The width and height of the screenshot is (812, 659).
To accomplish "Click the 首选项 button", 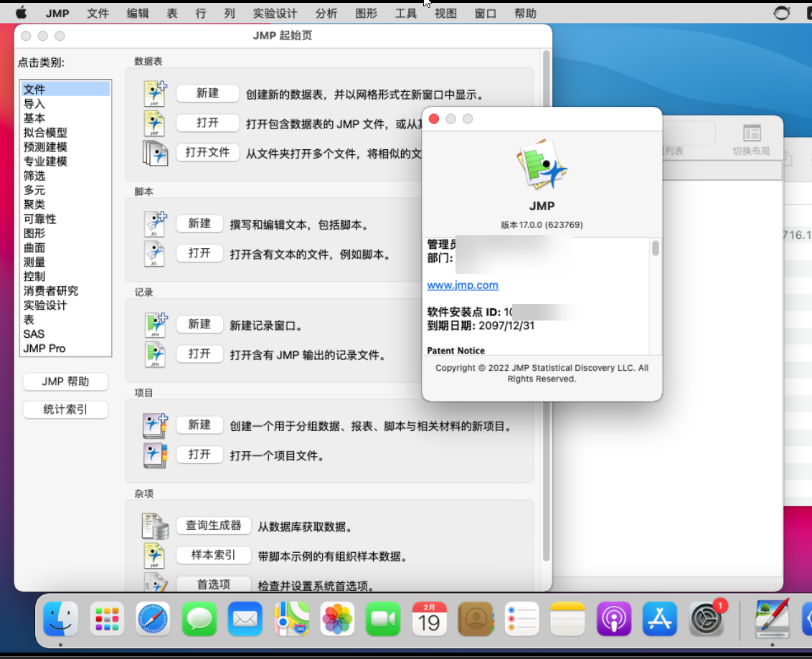I will 214,584.
